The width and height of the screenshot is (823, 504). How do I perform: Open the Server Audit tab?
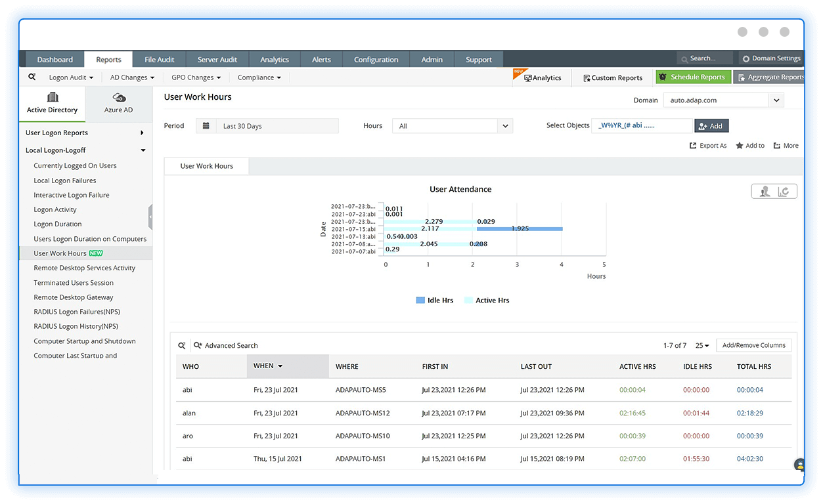point(217,59)
